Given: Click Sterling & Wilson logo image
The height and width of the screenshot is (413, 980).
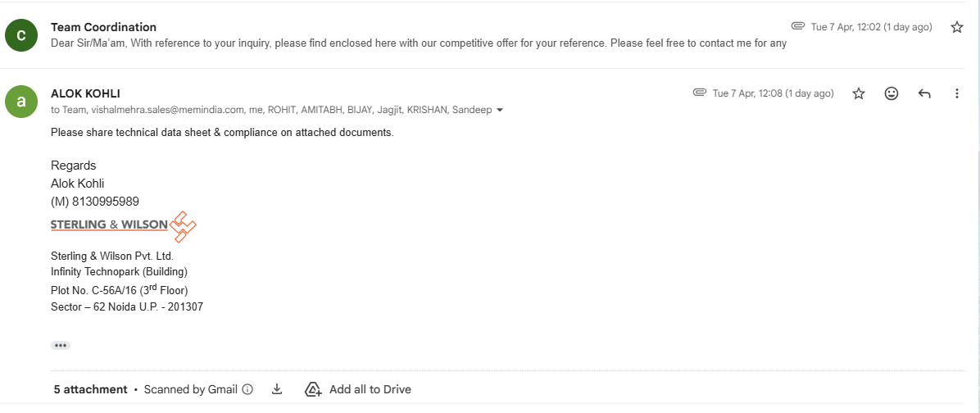Looking at the screenshot, I should tap(124, 225).
